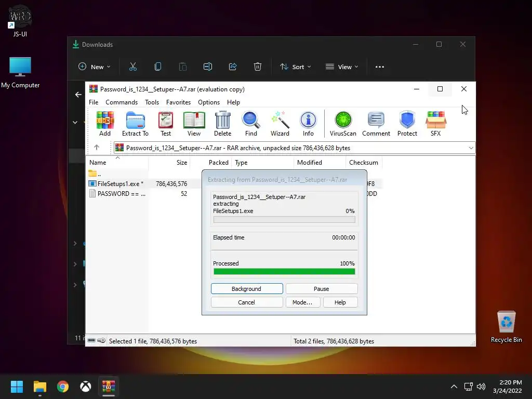
Task: Sort by Size column header
Action: (x=169, y=163)
